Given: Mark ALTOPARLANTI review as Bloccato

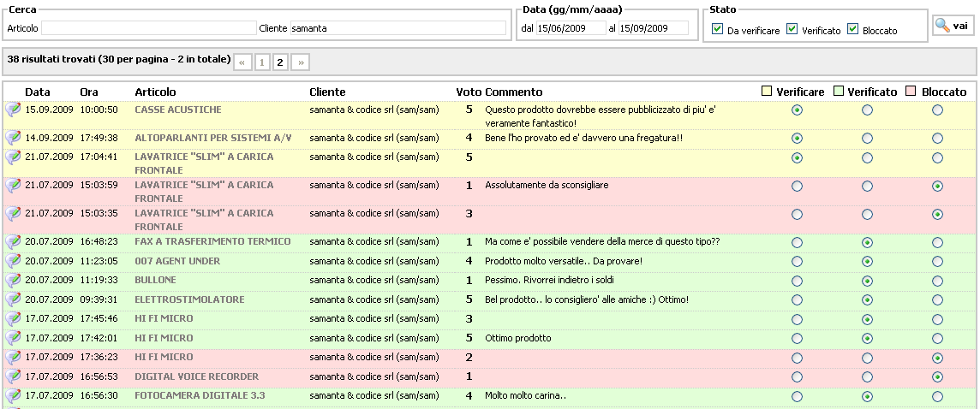Looking at the screenshot, I should pyautogui.click(x=937, y=138).
